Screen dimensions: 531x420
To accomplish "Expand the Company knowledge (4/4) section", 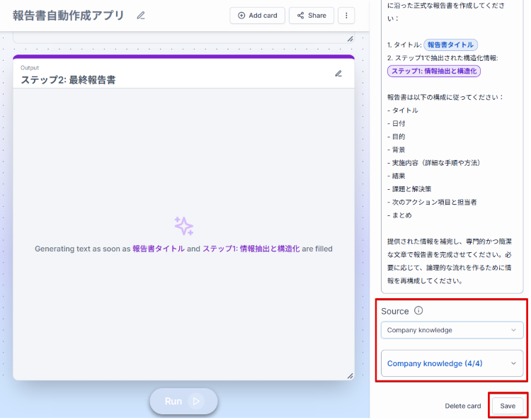I will coord(452,363).
